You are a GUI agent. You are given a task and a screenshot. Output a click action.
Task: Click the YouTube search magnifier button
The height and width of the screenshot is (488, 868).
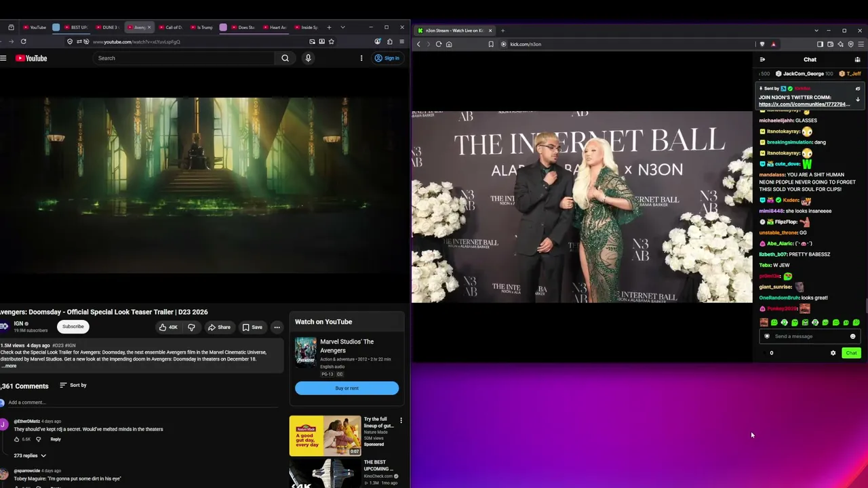coord(285,58)
